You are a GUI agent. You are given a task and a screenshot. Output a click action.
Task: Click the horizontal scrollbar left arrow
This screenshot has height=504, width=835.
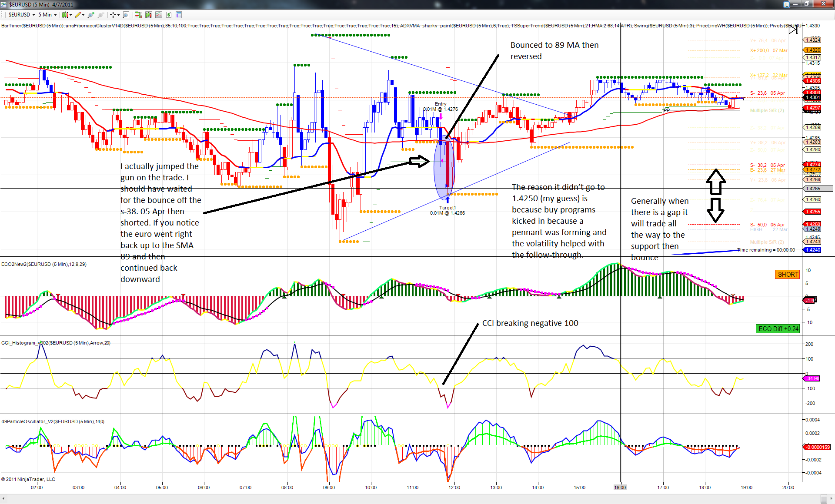[x=3, y=499]
